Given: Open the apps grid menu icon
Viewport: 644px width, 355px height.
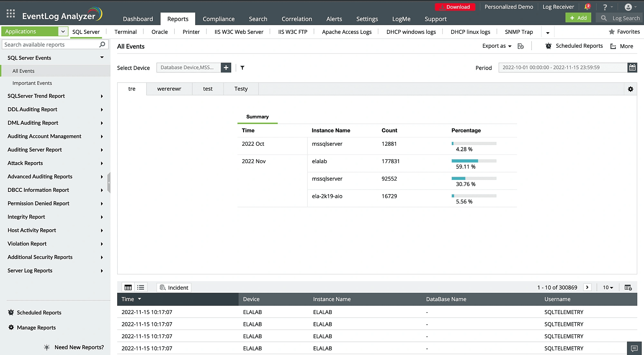Looking at the screenshot, I should click(11, 14).
